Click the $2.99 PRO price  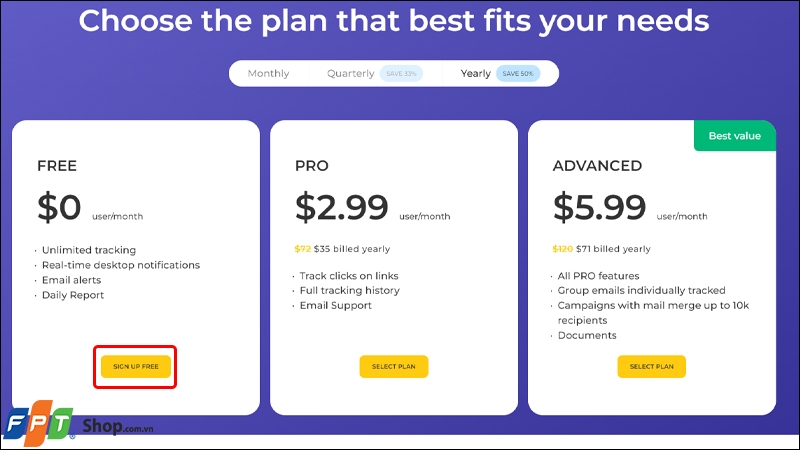(x=342, y=207)
